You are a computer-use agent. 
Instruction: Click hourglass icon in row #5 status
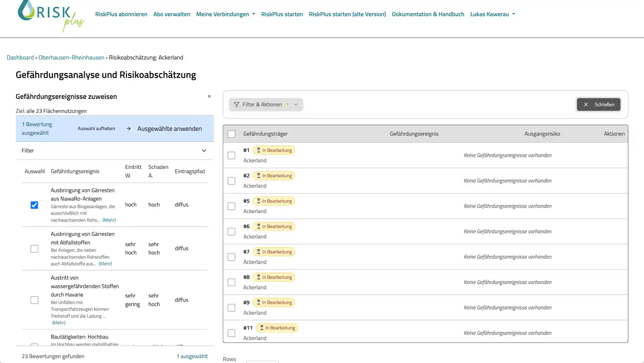pos(259,201)
